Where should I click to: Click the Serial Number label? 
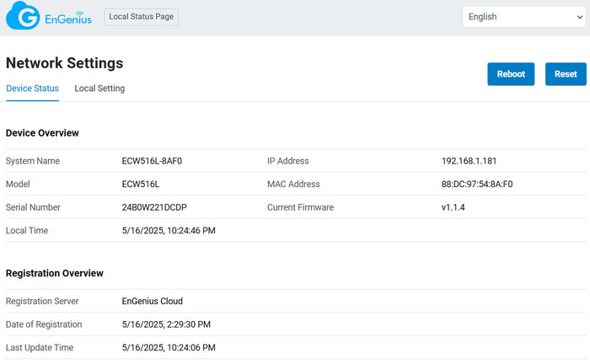(33, 207)
